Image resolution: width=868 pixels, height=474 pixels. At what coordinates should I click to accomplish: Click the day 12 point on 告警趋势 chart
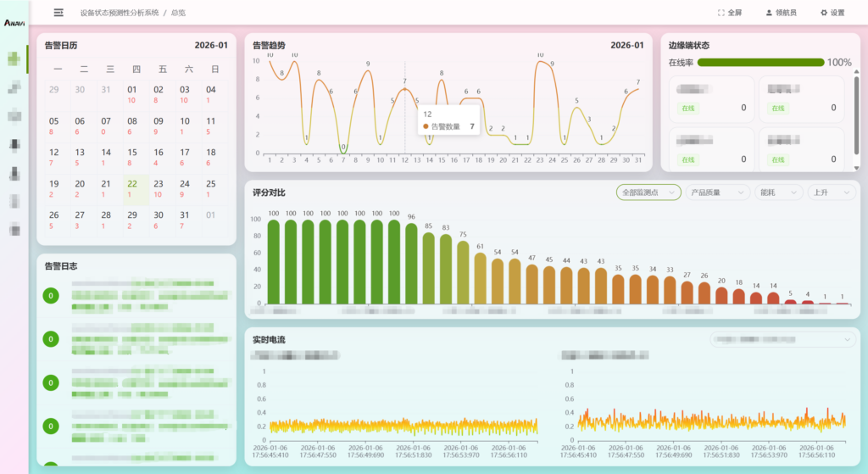(404, 89)
